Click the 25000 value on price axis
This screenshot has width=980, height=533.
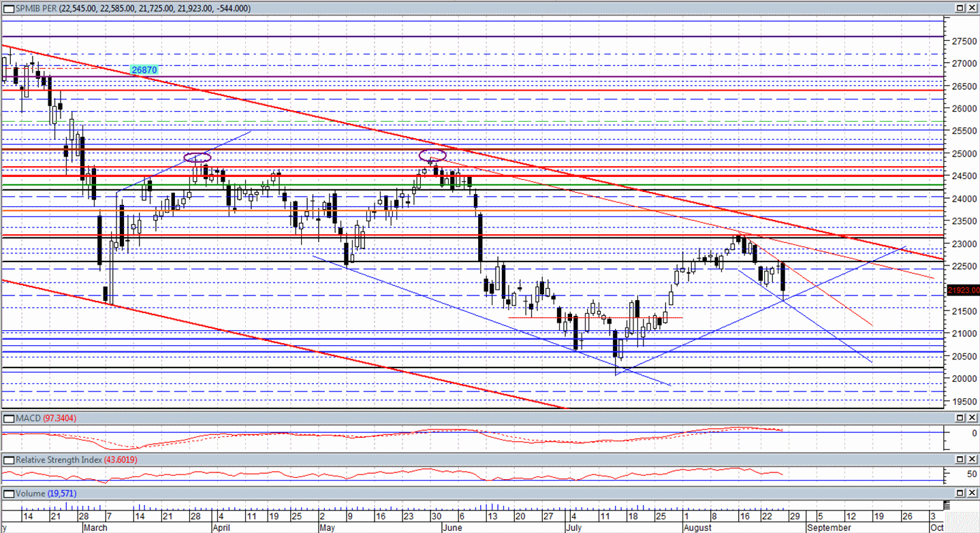tap(963, 154)
